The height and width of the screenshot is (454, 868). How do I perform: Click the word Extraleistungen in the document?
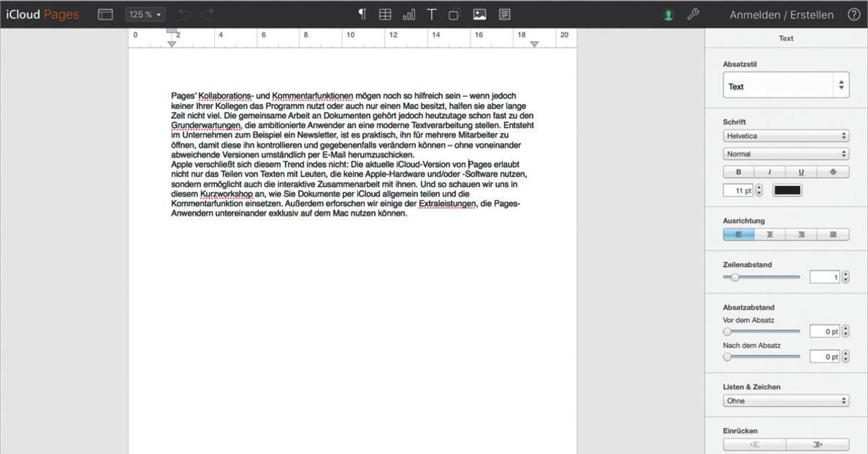447,204
